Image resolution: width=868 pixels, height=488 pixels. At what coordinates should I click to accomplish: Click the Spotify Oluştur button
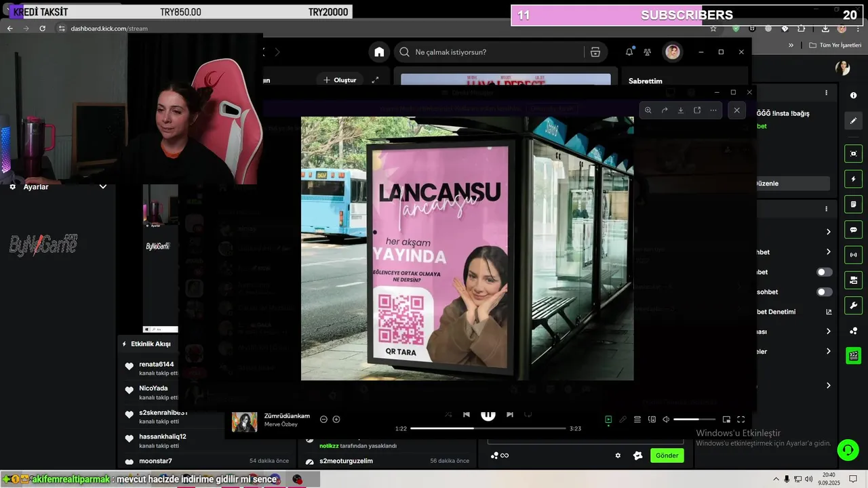[340, 80]
